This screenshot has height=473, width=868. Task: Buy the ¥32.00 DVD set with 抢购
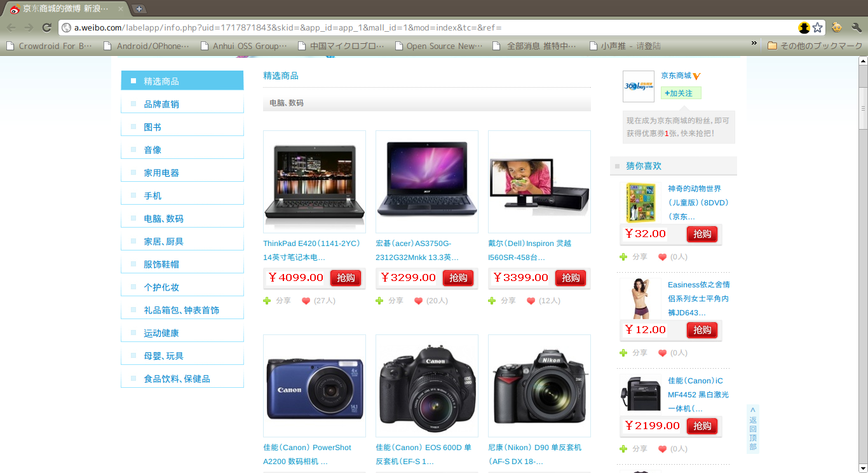[702, 234]
